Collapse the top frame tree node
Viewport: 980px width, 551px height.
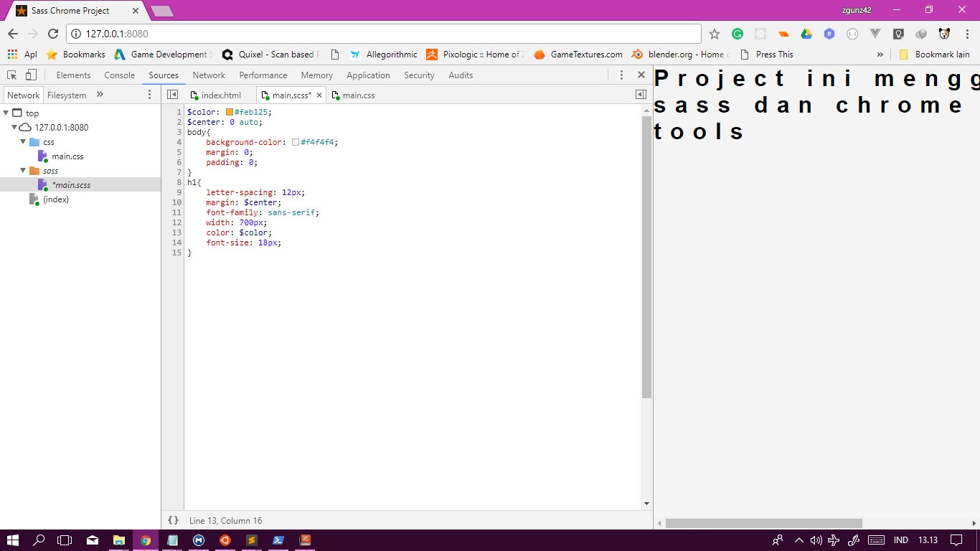tap(6, 113)
